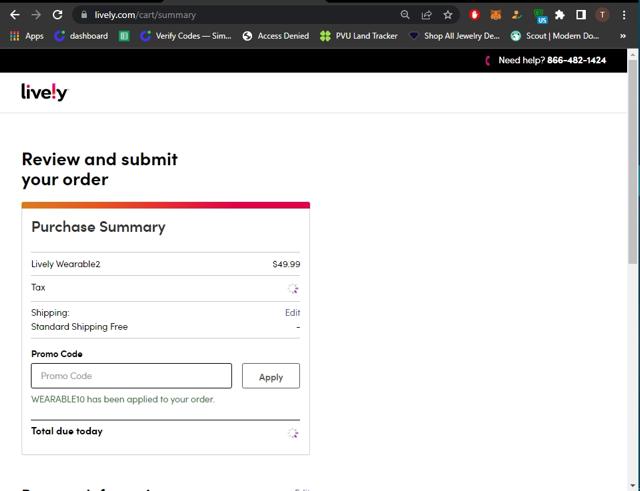This screenshot has width=640, height=491.
Task: Open the Scout Modern bookmark
Action: tap(554, 36)
